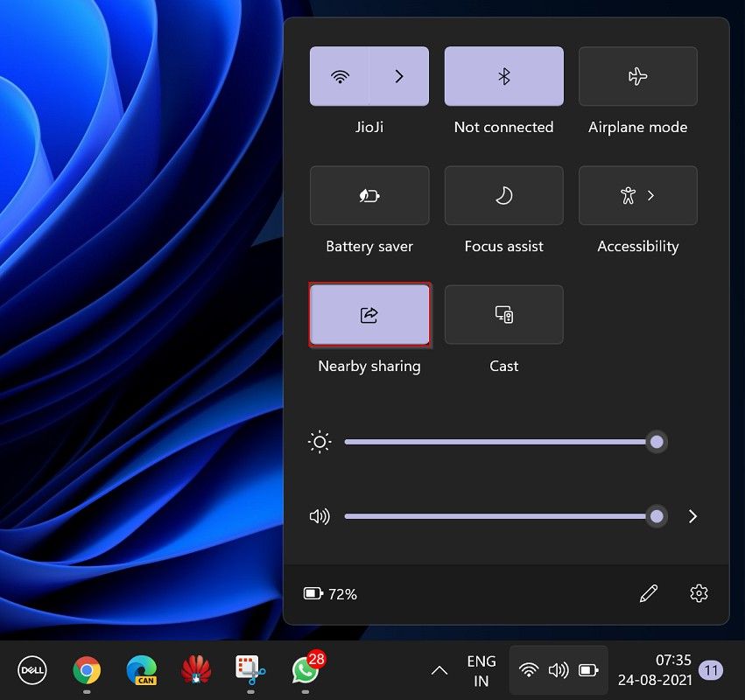Click the ENG IN language indicator

point(481,670)
